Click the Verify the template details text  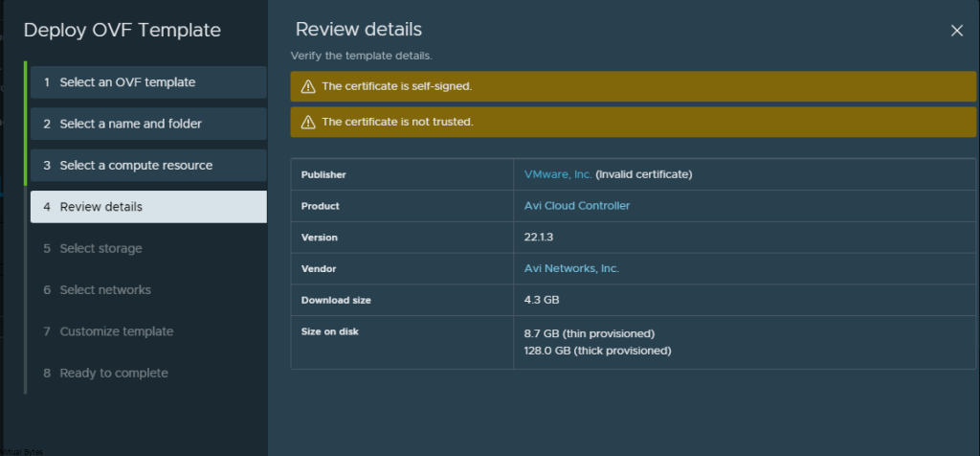(361, 56)
